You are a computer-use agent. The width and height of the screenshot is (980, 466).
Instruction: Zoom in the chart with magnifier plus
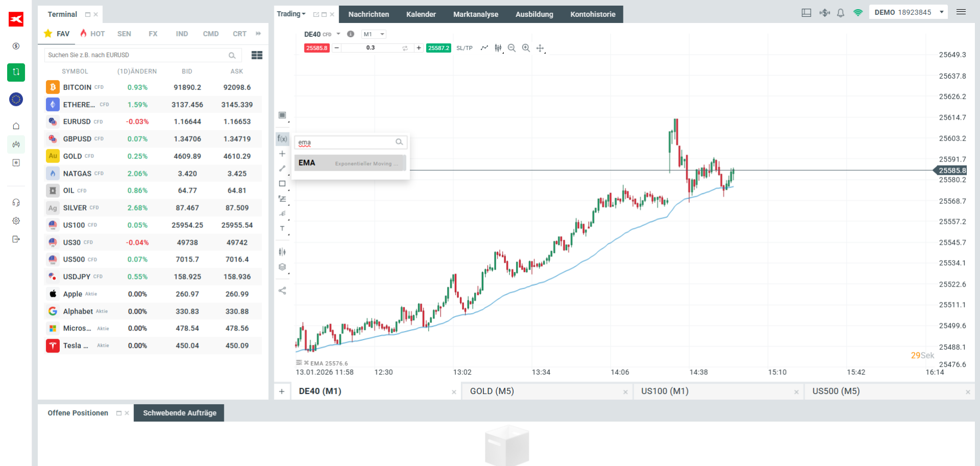[526, 48]
